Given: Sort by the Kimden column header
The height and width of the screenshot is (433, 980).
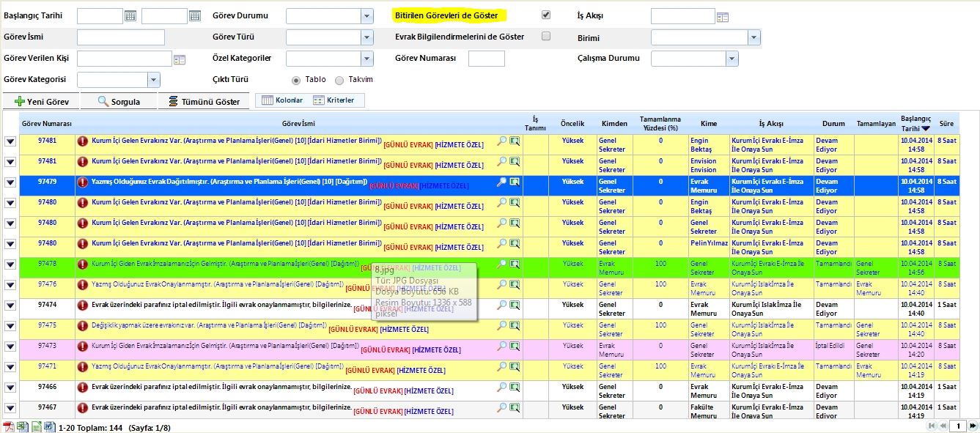Looking at the screenshot, I should coord(614,124).
